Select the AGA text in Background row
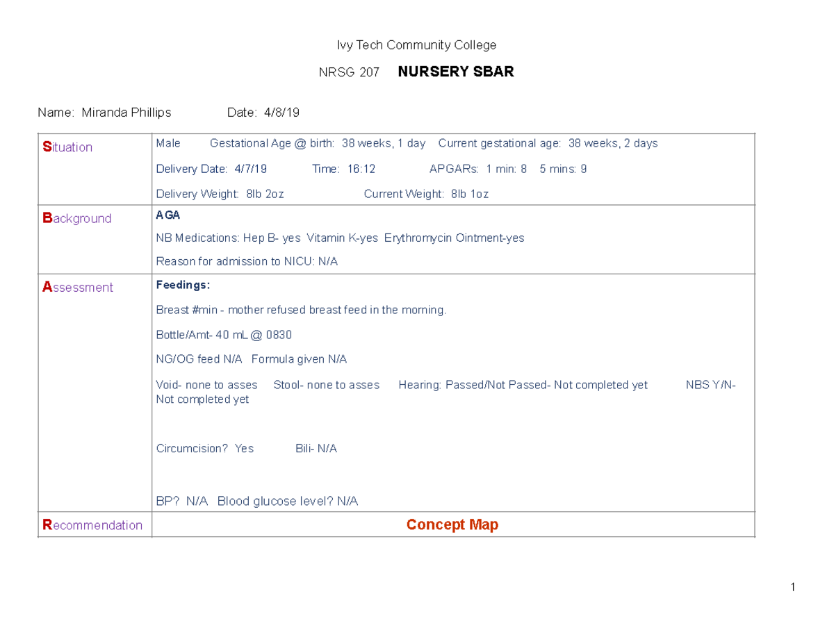The image size is (834, 644). [167, 215]
